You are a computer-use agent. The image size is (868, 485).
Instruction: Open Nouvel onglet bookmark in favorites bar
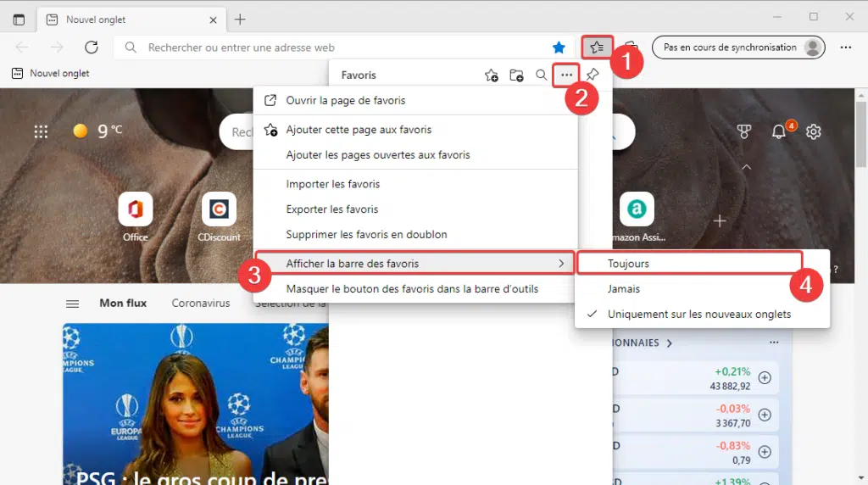click(x=50, y=73)
